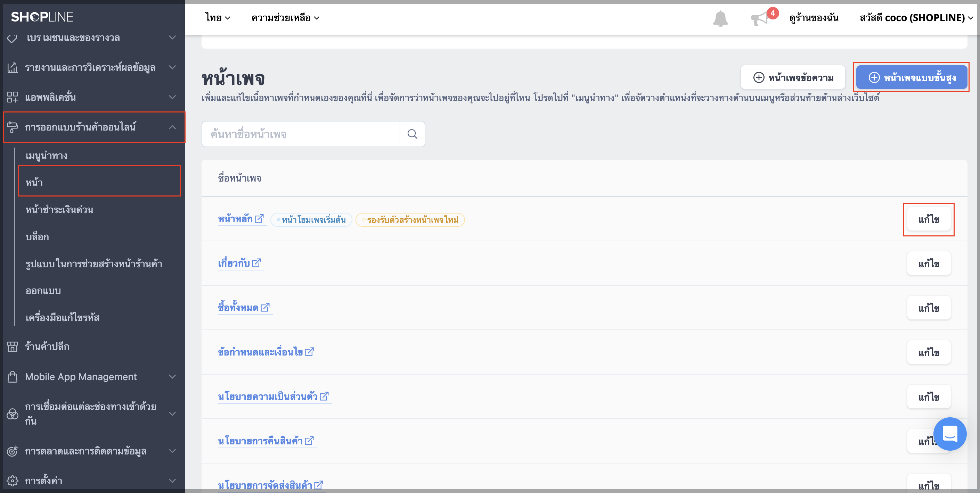Open the สวัสดี coco (SHOPLINE) account dropdown

pos(916,18)
